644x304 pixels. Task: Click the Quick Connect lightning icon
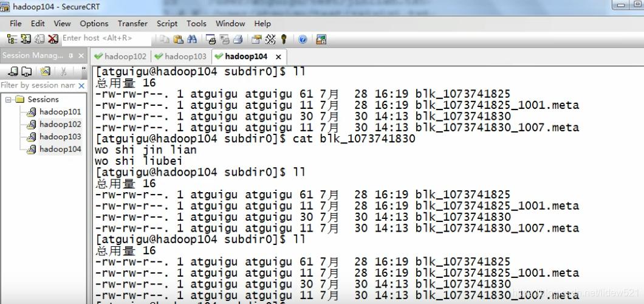pyautogui.click(x=26, y=39)
